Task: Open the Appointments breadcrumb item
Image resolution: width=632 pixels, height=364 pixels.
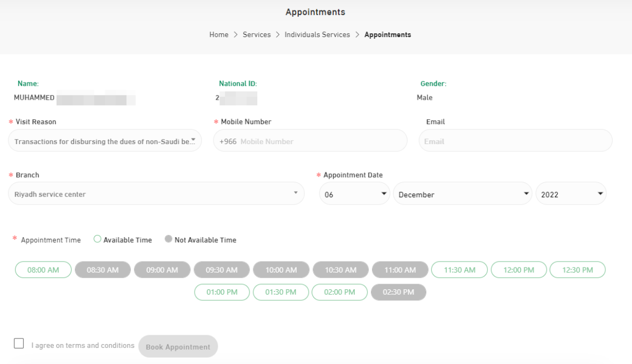Action: click(388, 34)
